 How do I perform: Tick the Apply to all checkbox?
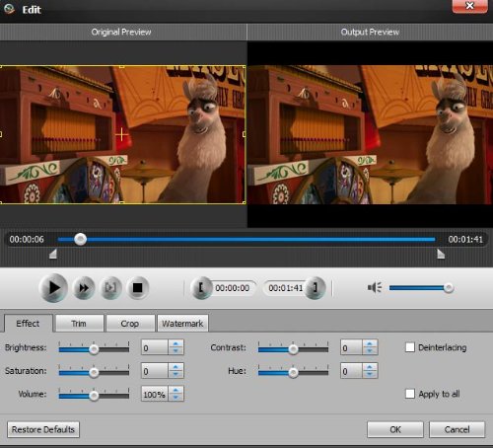pyautogui.click(x=410, y=394)
